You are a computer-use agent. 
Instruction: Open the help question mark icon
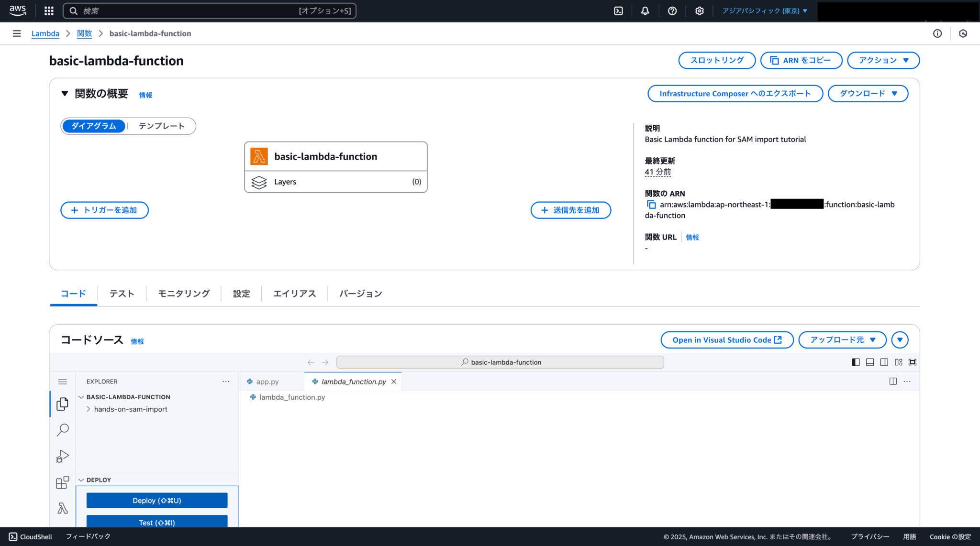[672, 11]
